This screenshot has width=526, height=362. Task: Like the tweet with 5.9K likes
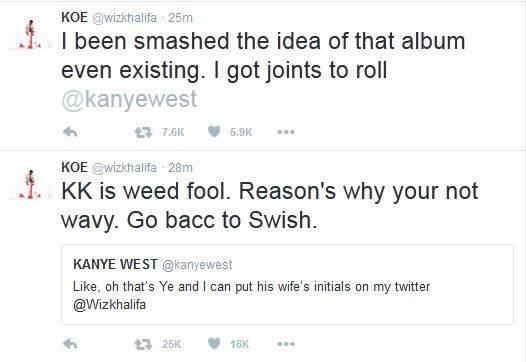point(214,132)
